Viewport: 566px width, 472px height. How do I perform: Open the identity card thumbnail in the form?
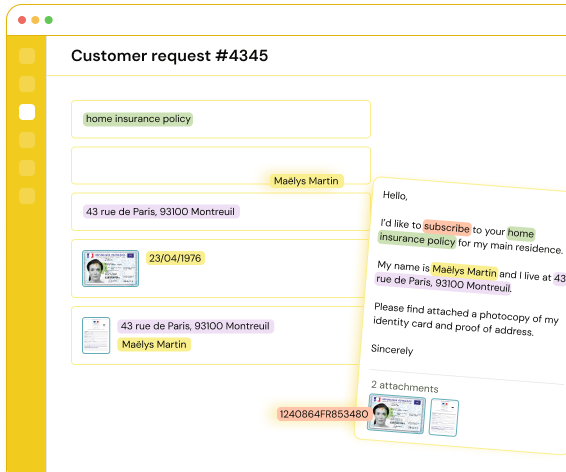click(x=110, y=268)
